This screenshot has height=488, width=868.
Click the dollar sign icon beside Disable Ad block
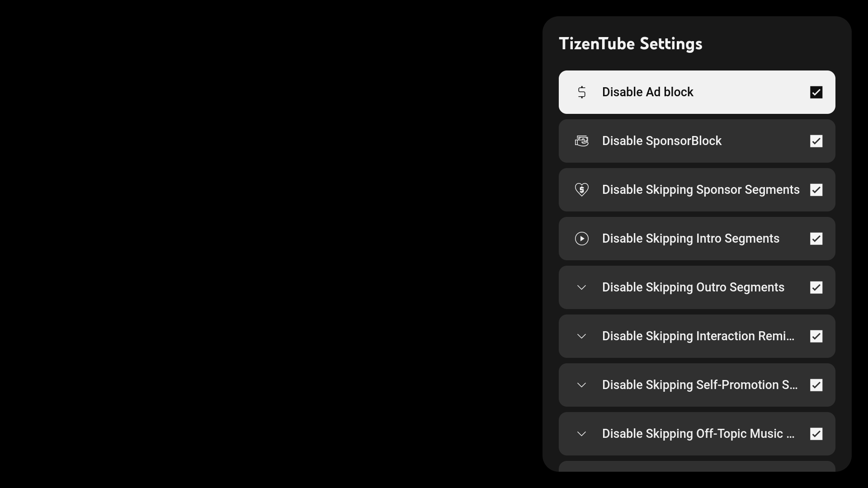pyautogui.click(x=582, y=92)
